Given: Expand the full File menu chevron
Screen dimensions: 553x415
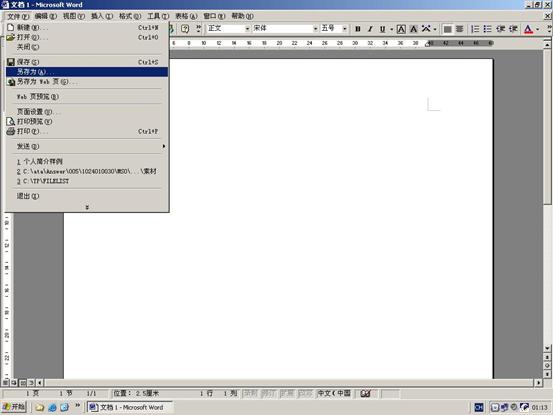Looking at the screenshot, I should (x=87, y=207).
